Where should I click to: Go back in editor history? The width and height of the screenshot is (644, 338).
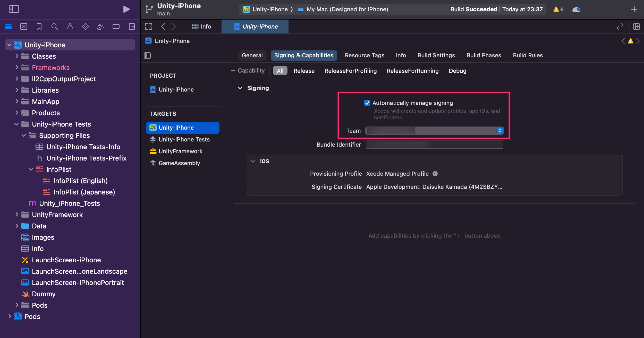click(163, 26)
